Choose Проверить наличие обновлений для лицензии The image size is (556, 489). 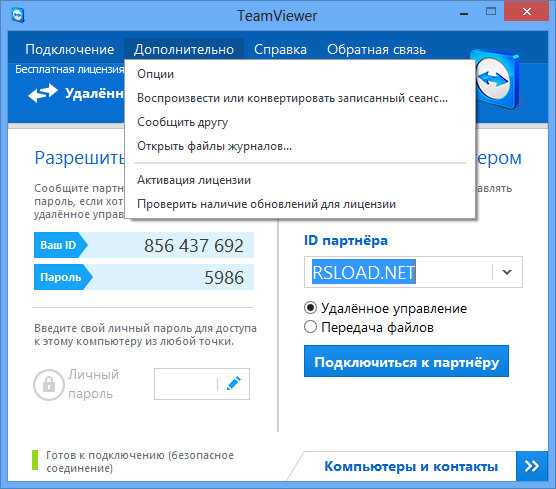pos(300,204)
